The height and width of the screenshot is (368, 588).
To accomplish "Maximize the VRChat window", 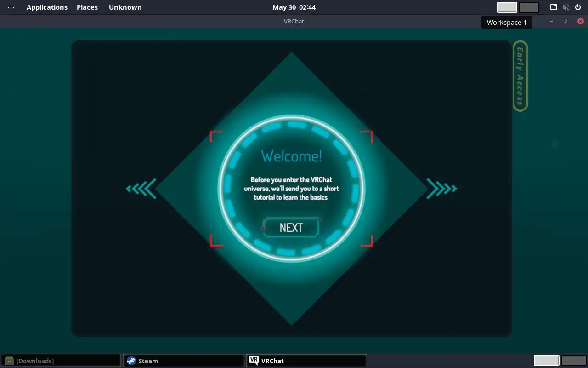I will pos(566,21).
